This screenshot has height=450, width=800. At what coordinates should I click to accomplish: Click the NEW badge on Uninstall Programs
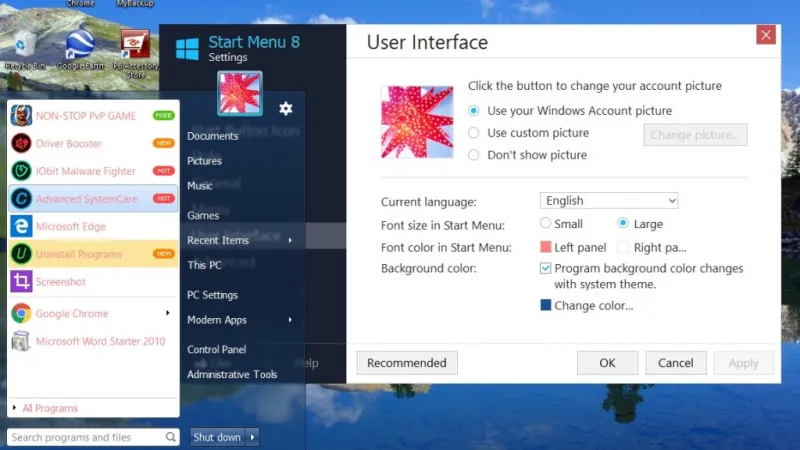click(x=163, y=254)
